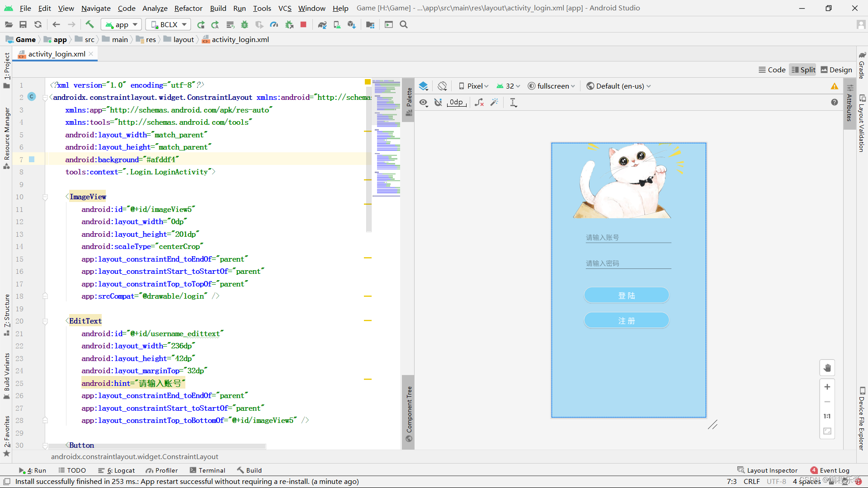Click the Debug app bug icon
868x488 pixels.
245,24
